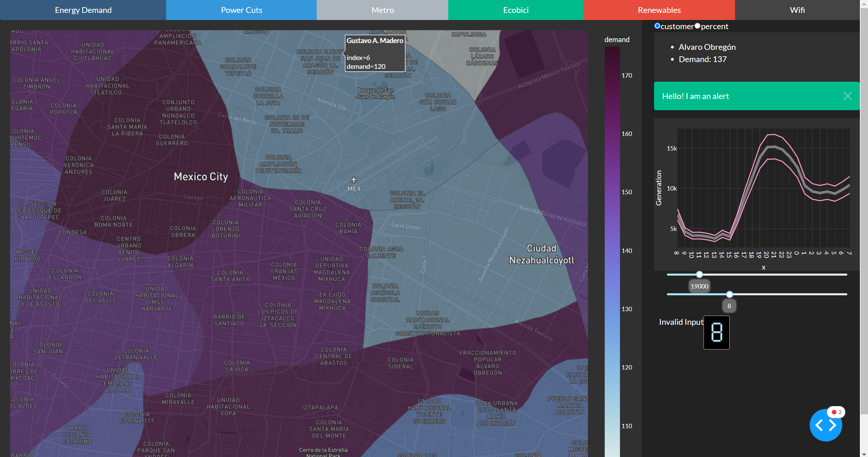Viewport: 868px width, 457px height.
Task: Open the blue Dash debug menu button
Action: tap(825, 425)
